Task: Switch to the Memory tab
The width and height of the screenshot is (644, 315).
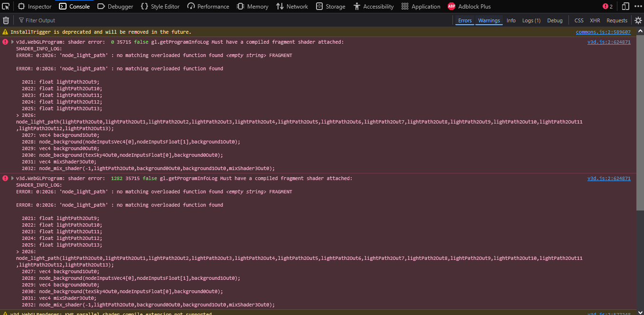Action: [253, 7]
